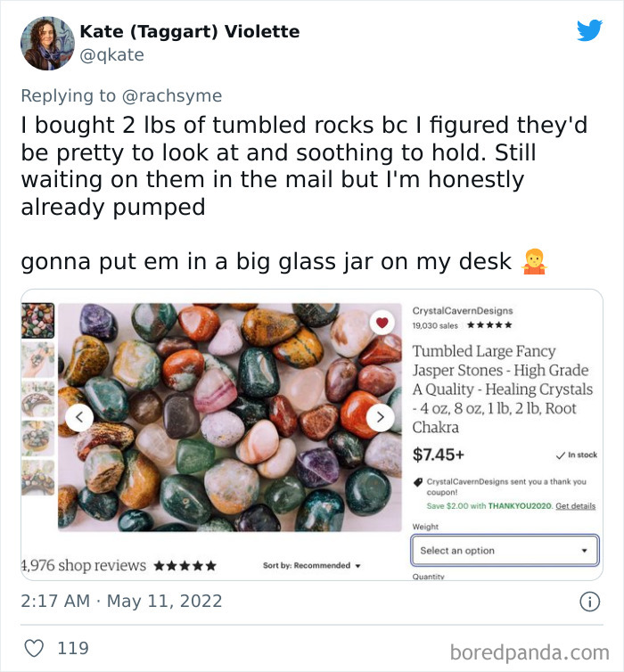Select the fourth product thumbnail
The height and width of the screenshot is (672, 624).
click(x=37, y=438)
